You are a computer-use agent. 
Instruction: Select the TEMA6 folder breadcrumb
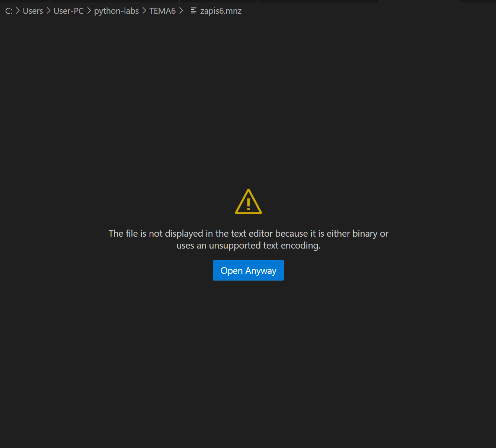tap(162, 11)
